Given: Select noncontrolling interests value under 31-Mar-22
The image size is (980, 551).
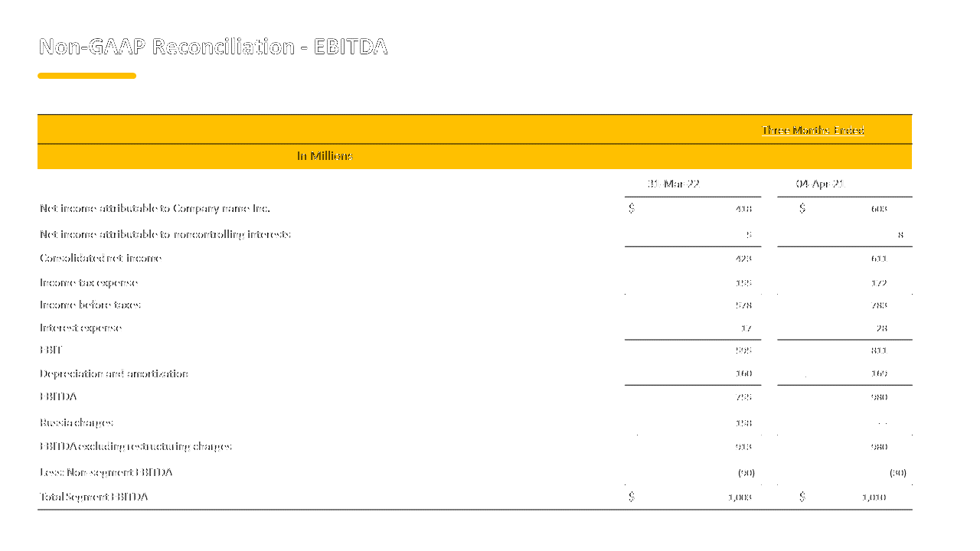Looking at the screenshot, I should pyautogui.click(x=749, y=235).
